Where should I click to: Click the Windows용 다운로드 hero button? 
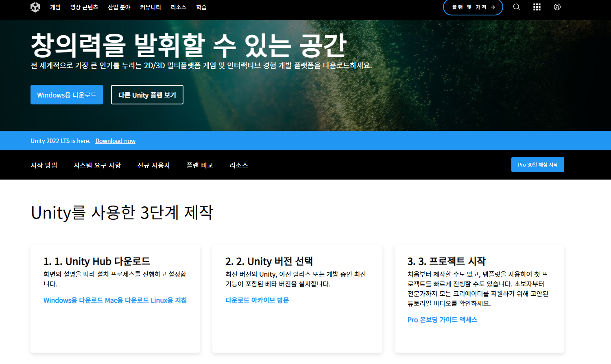coord(67,95)
